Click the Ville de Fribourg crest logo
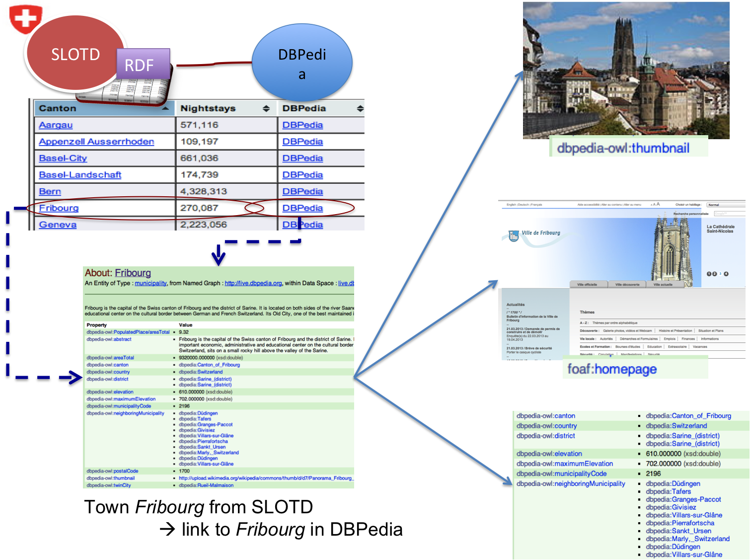This screenshot has width=750, height=560. tap(514, 236)
